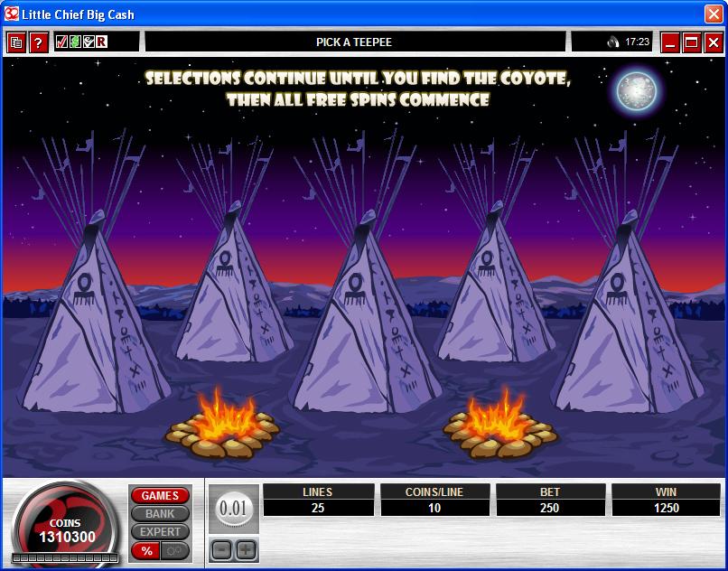Open the red question mark help icon
728x571 pixels.
pyautogui.click(x=38, y=42)
